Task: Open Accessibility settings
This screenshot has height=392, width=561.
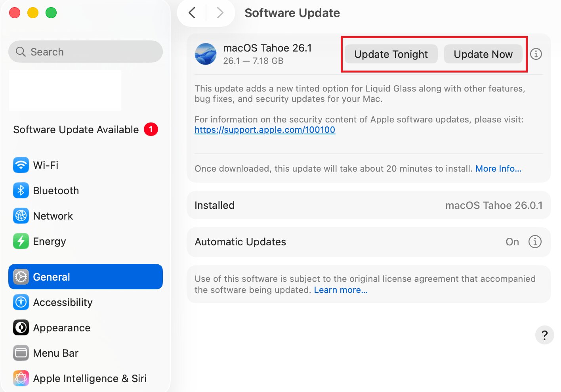Action: 63,302
